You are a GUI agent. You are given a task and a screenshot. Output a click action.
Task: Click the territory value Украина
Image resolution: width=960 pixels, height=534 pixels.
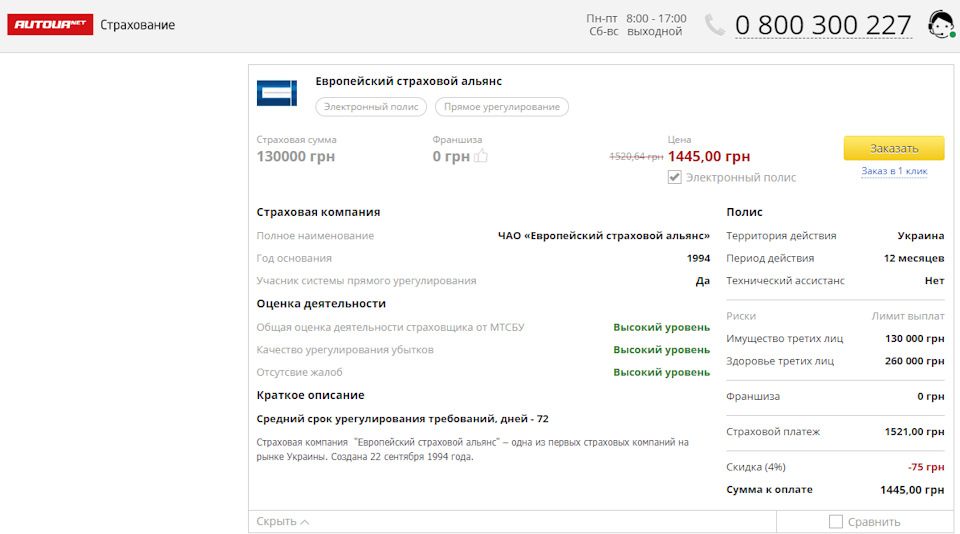pyautogui.click(x=920, y=236)
